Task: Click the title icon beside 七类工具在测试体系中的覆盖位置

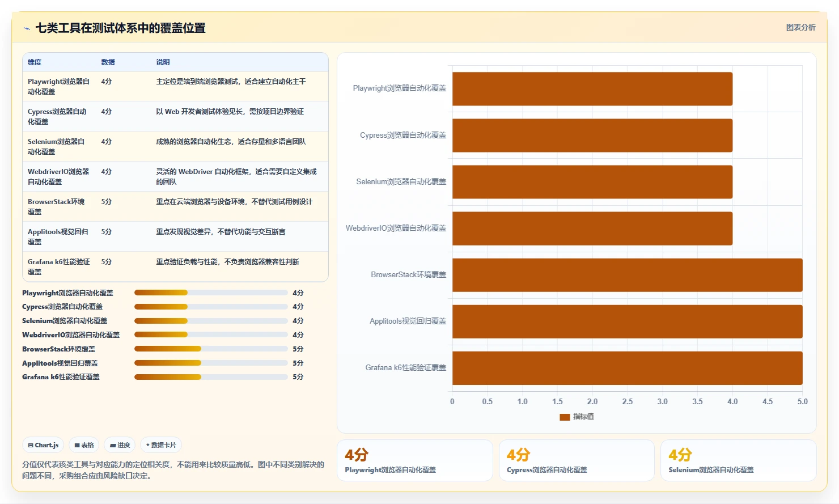Action: 27,28
